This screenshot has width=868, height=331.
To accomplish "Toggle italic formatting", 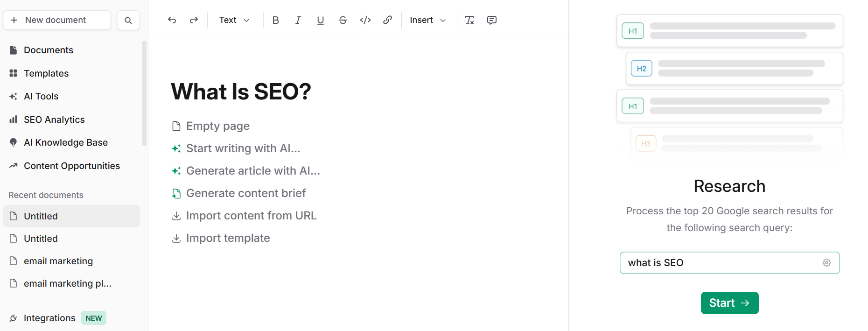I will (298, 20).
